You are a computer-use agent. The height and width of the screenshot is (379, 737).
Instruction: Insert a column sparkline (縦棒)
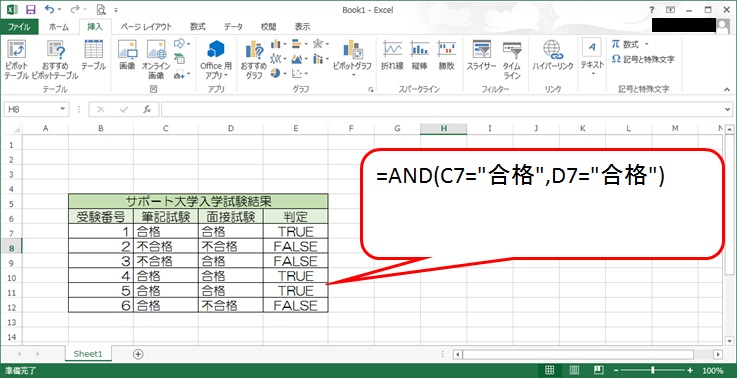point(419,55)
